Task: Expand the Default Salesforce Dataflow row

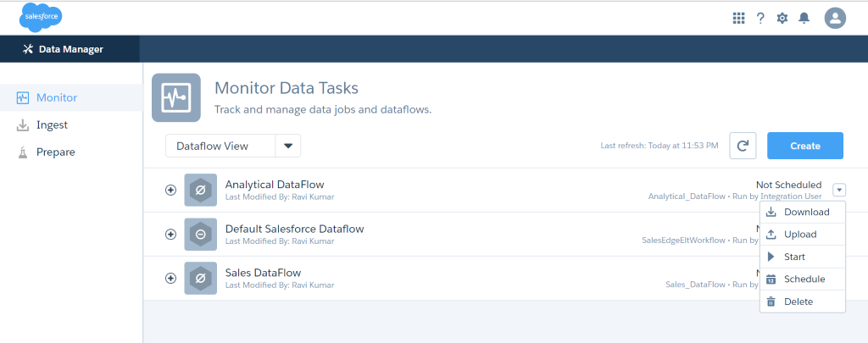Action: tap(171, 234)
